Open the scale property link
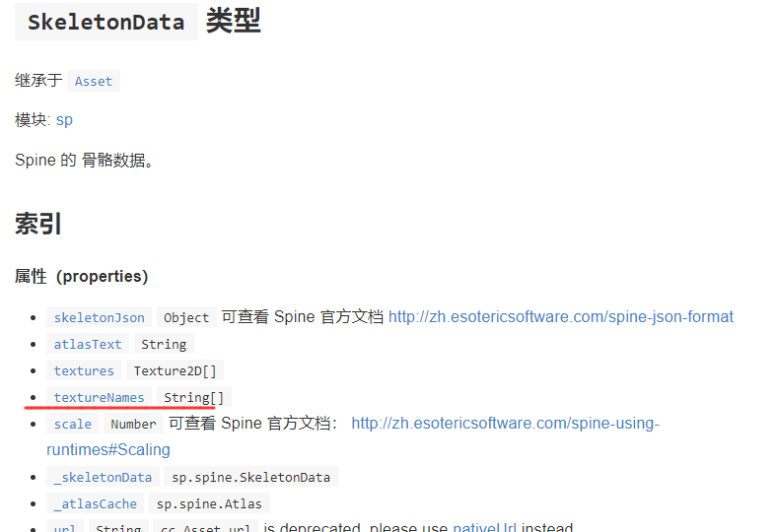 (x=73, y=424)
